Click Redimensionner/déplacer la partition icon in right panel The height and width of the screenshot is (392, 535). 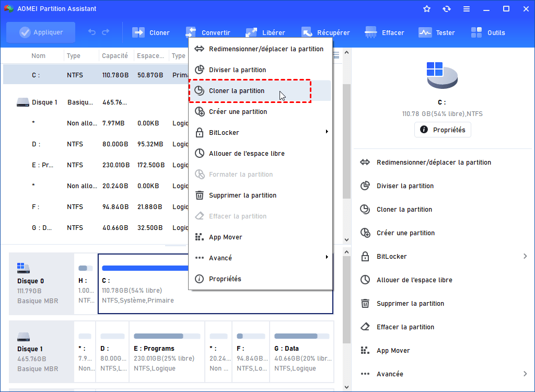point(365,162)
